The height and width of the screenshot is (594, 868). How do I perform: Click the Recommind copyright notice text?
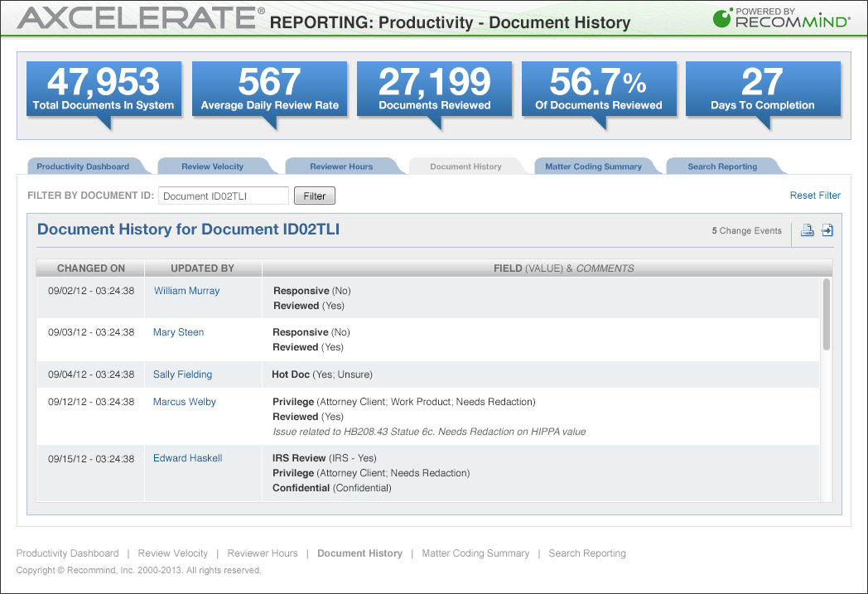click(x=138, y=570)
